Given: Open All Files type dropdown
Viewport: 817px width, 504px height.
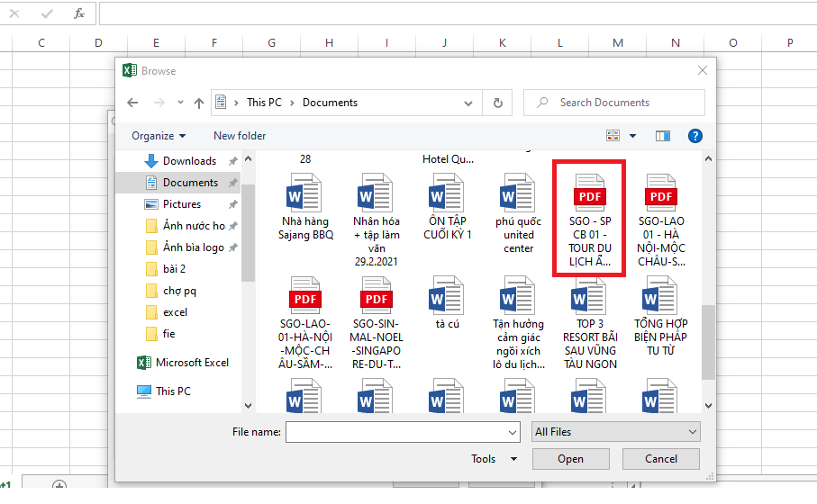Looking at the screenshot, I should [x=615, y=432].
